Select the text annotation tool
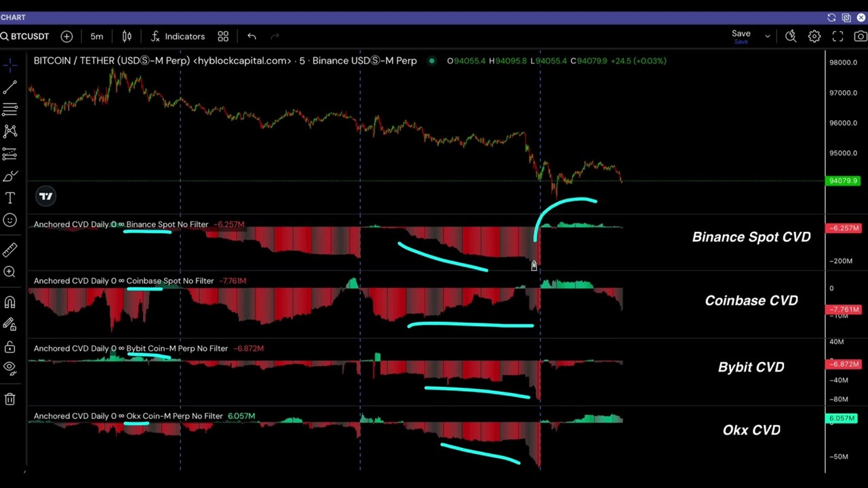Screen dimensions: 868x488 coord(9,198)
